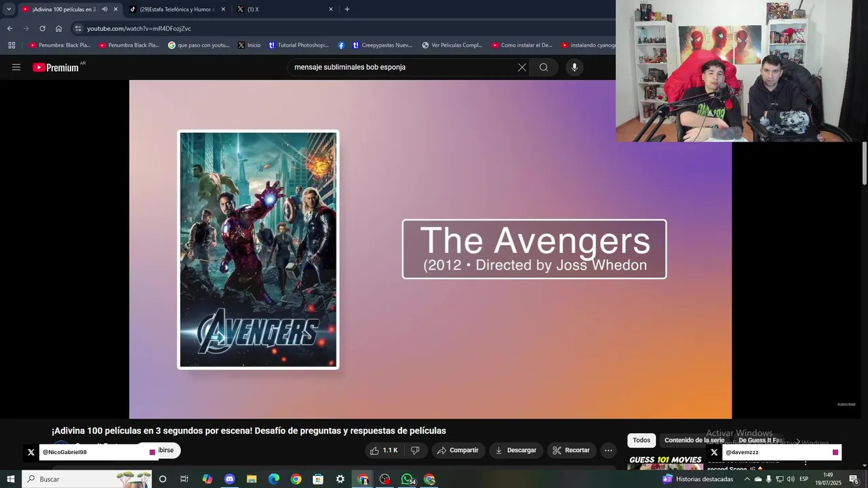Open Historias destacadas news widget
This screenshot has width=868, height=488.
[x=698, y=479]
